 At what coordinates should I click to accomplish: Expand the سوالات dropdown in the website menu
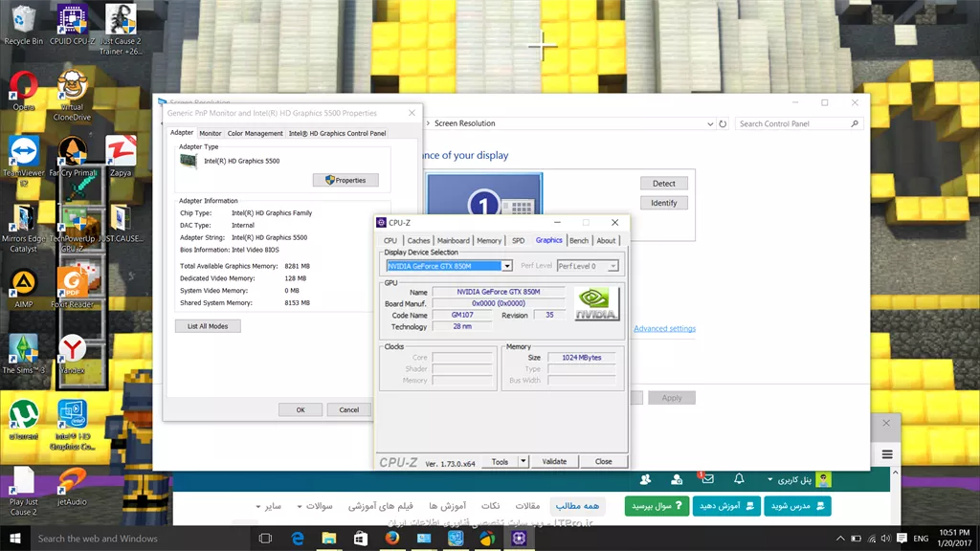point(314,506)
